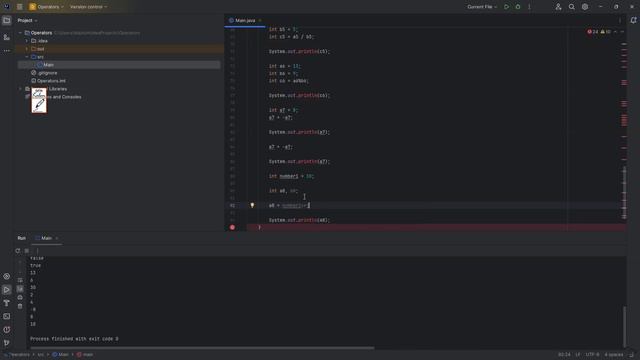Open Code With Me user icon
The width and height of the screenshot is (640, 360).
(x=558, y=7)
